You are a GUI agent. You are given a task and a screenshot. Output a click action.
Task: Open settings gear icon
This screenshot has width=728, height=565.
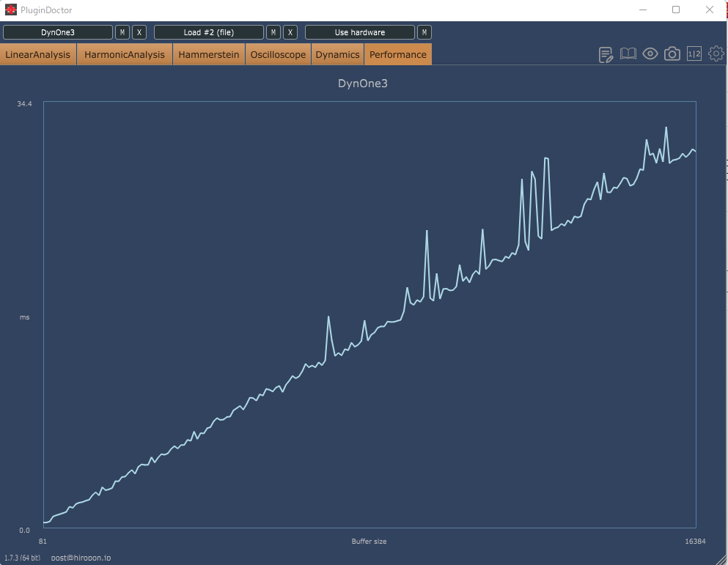coord(716,53)
